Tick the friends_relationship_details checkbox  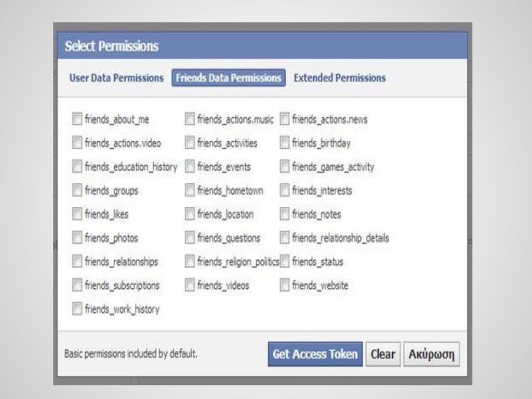[285, 238]
